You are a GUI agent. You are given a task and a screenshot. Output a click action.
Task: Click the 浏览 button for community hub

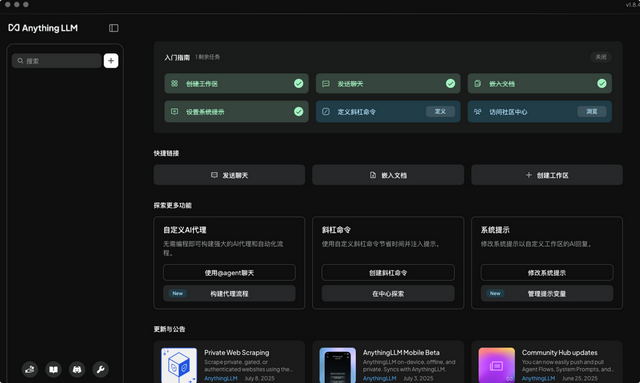coord(592,111)
